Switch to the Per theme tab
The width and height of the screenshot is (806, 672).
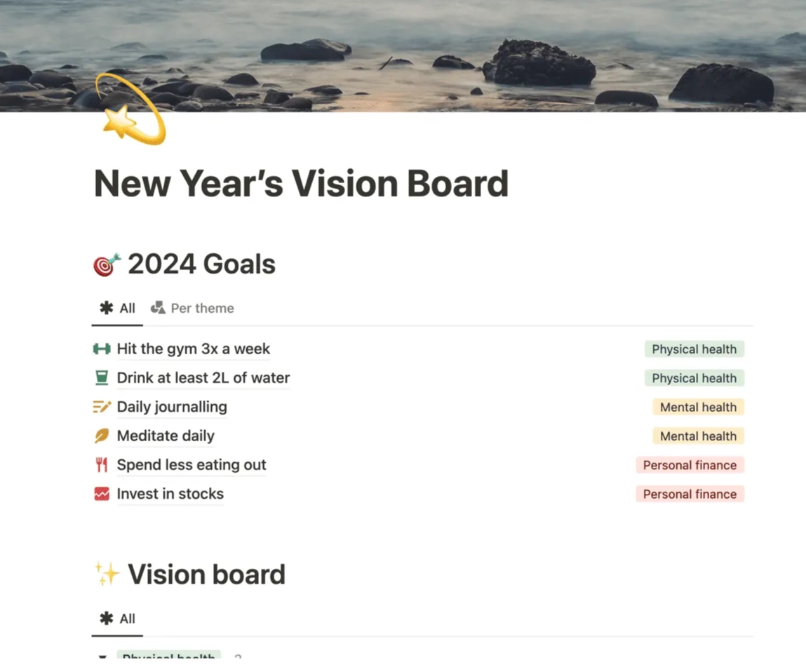[193, 308]
